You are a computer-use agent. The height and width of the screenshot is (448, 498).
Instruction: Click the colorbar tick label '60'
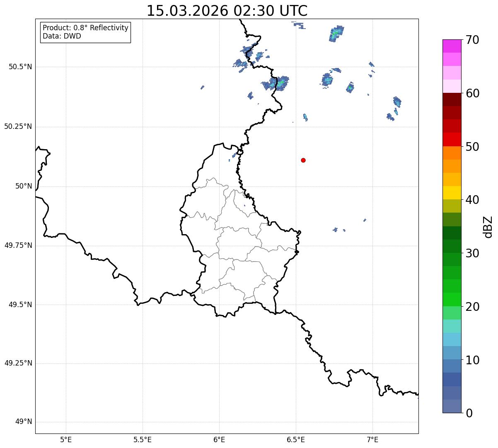pos(473,93)
